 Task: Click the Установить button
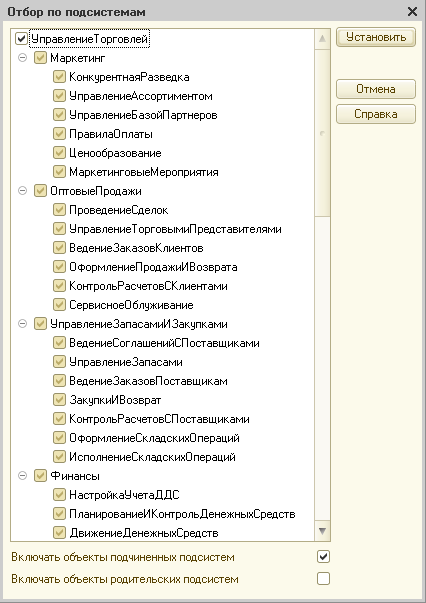(x=376, y=37)
